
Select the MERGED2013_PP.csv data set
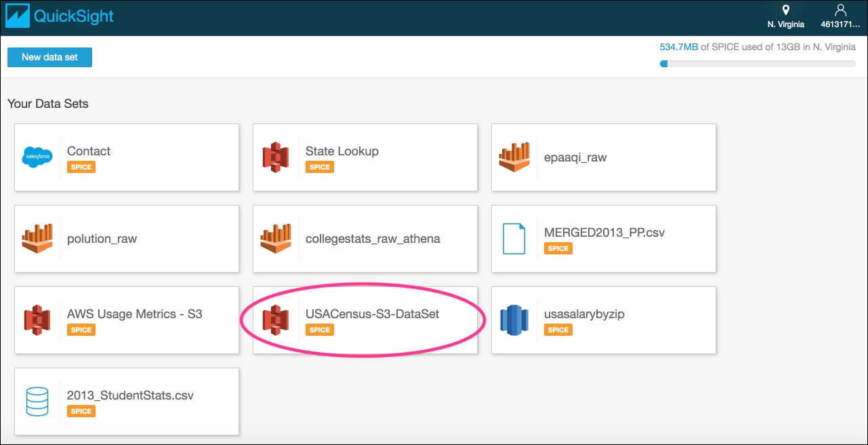click(x=604, y=239)
